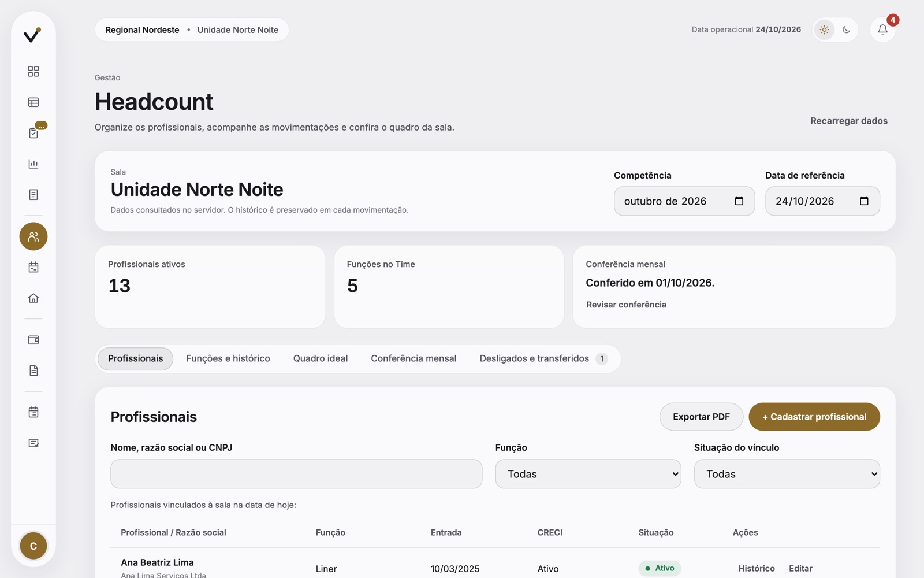Select the Profissionais tab

135,358
